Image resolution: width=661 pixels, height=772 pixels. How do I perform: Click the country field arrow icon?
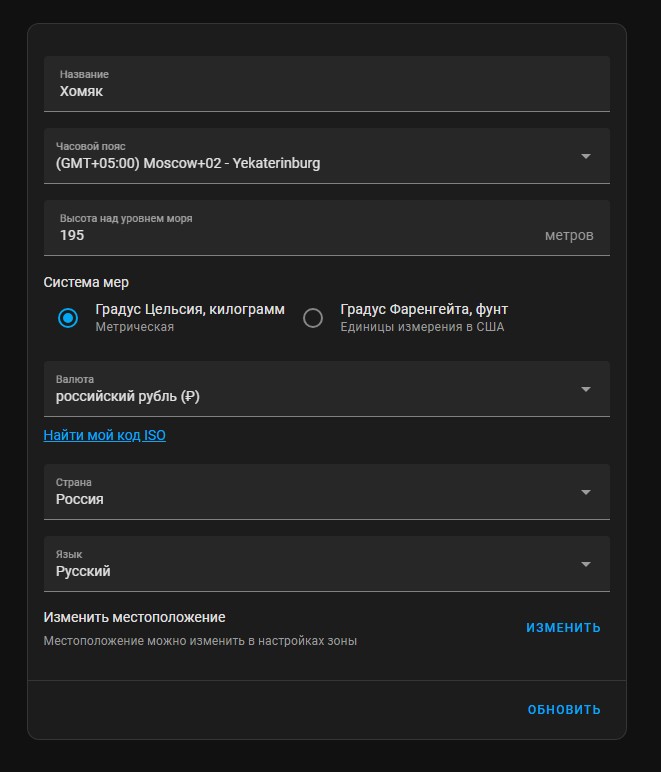click(x=586, y=492)
